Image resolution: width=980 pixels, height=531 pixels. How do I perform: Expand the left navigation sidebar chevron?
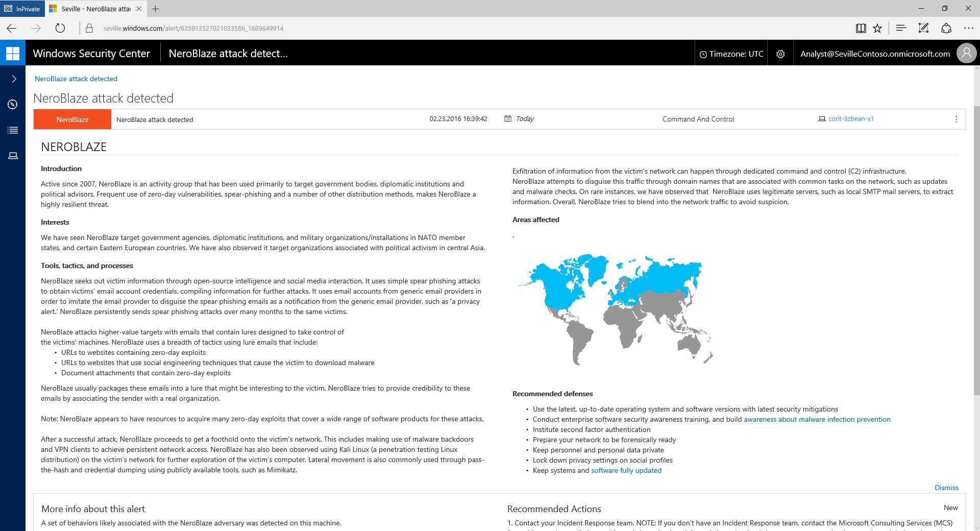tap(14, 79)
